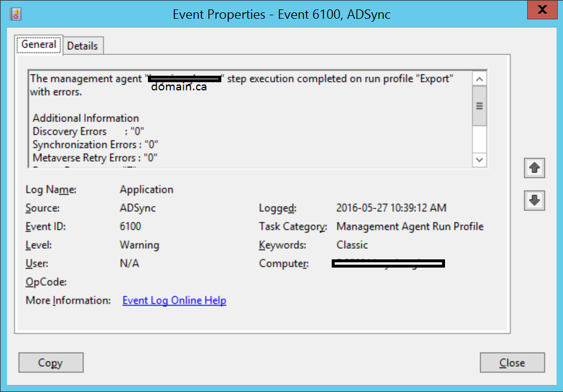This screenshot has width=563, height=392.
Task: Click the '6100' event ID value
Action: pyautogui.click(x=130, y=227)
